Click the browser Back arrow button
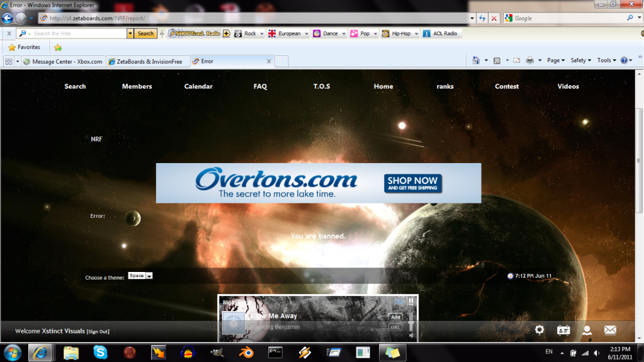 point(8,18)
